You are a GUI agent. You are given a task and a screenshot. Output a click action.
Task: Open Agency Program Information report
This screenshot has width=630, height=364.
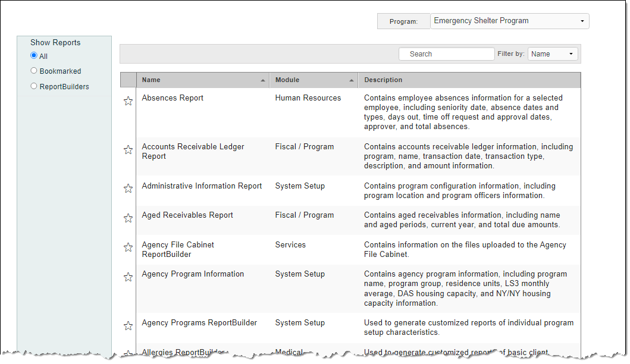(x=193, y=274)
